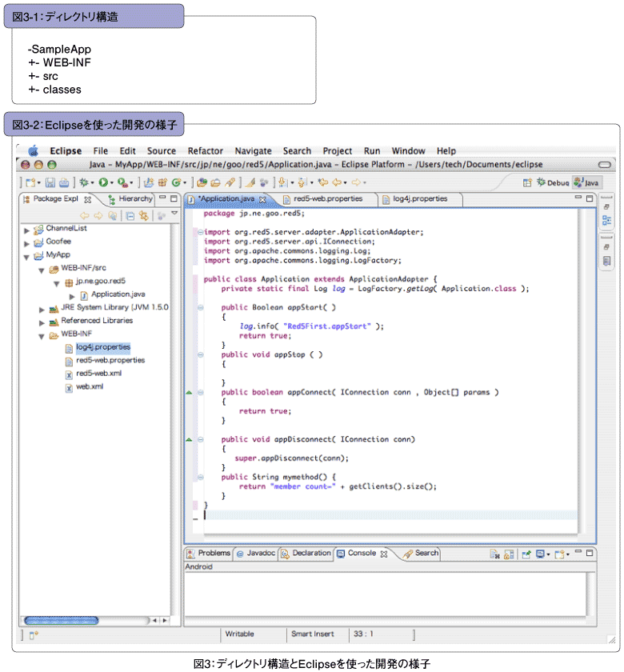Switch to the Javadoc tab
The width and height of the screenshot is (624, 672).
coord(255,554)
